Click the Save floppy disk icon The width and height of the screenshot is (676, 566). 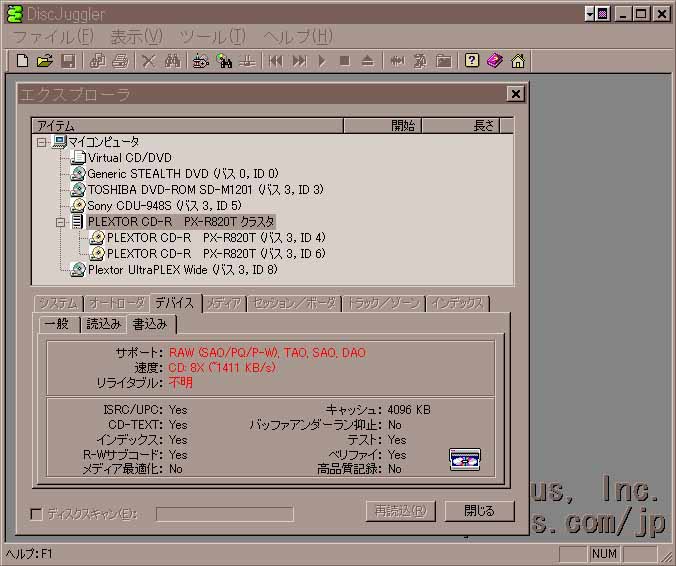tap(68, 61)
